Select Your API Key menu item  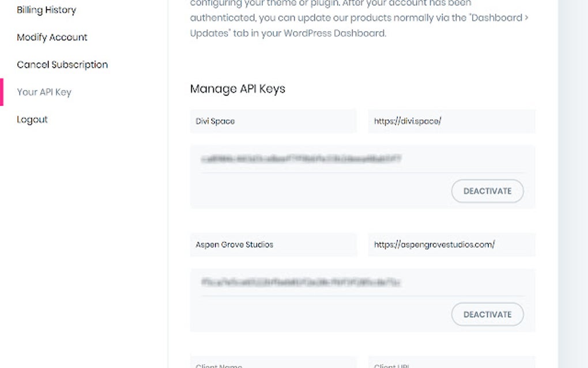[x=44, y=92]
